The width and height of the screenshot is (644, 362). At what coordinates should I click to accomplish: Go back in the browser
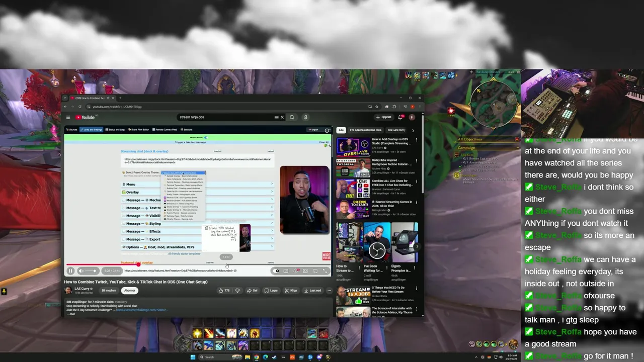66,107
